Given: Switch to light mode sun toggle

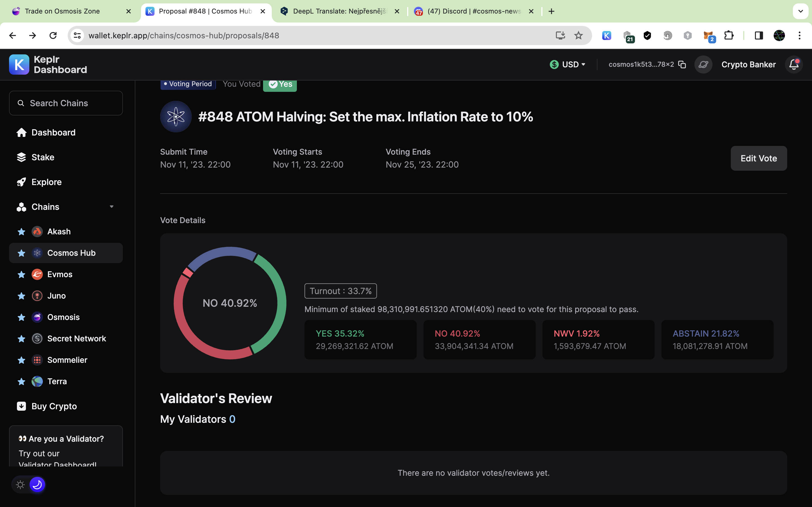Looking at the screenshot, I should tap(21, 484).
